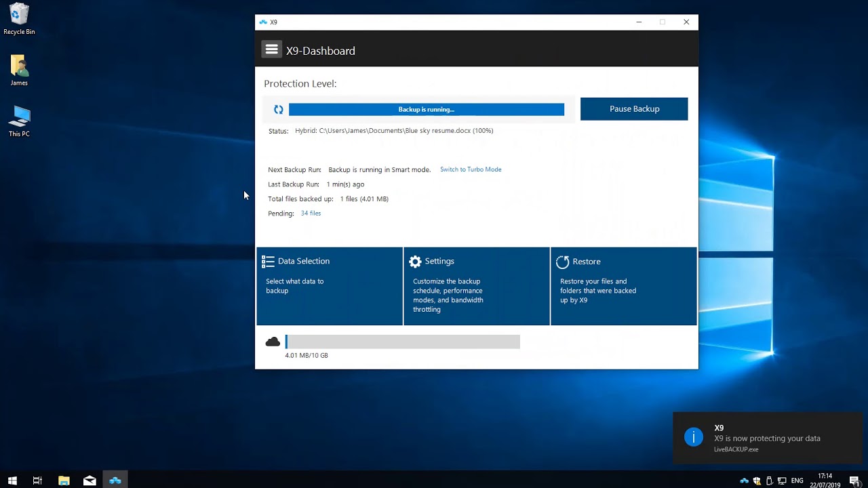Click the cloud storage icon

coord(273,342)
